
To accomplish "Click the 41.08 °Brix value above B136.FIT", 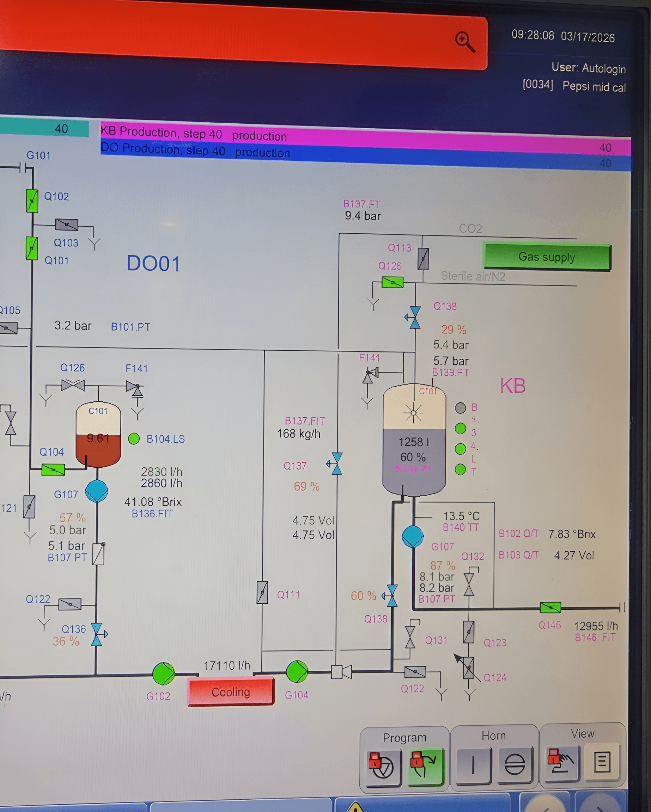I will pyautogui.click(x=153, y=502).
